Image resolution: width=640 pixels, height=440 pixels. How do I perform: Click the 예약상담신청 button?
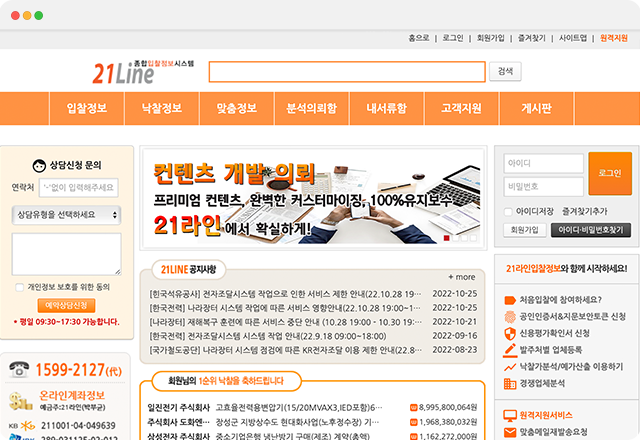(66, 305)
